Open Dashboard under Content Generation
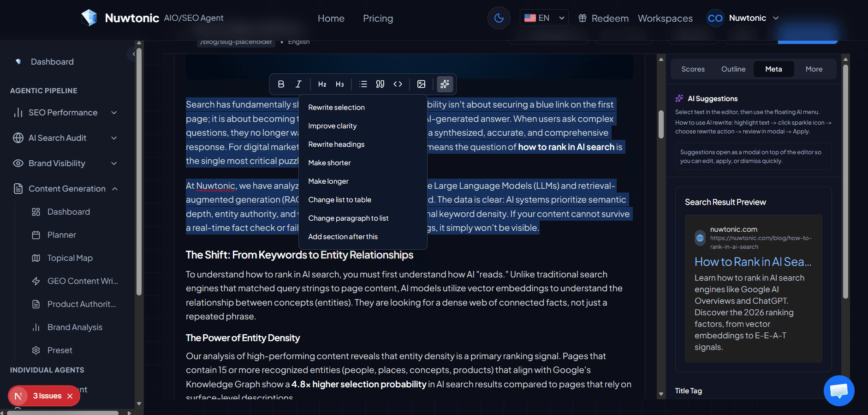 [x=69, y=212]
